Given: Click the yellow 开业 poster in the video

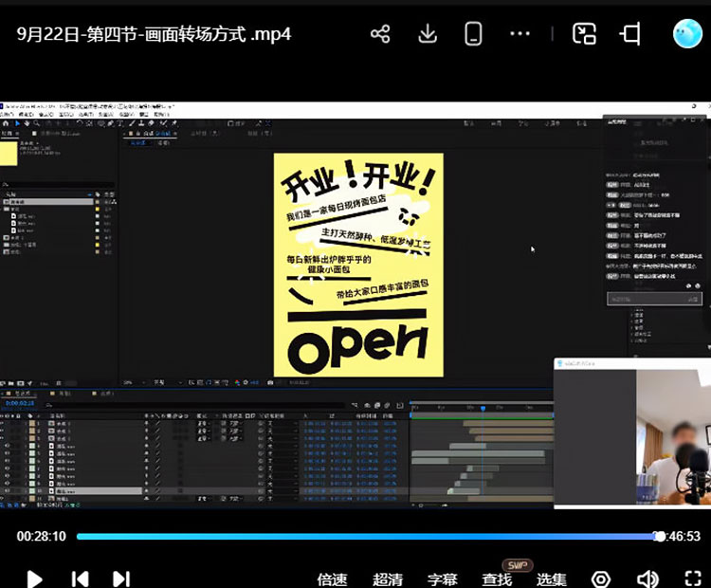Looking at the screenshot, I should tap(358, 265).
